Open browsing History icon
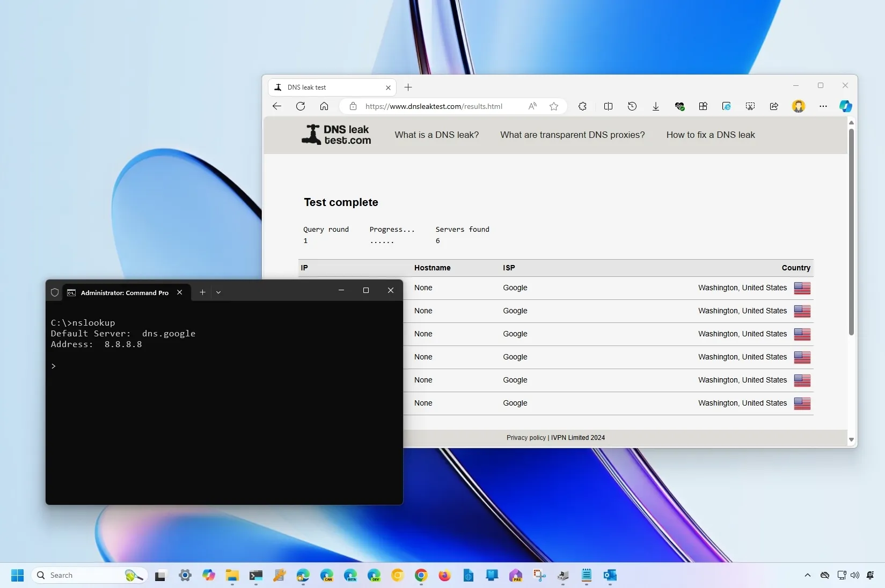The height and width of the screenshot is (588, 885). click(632, 106)
